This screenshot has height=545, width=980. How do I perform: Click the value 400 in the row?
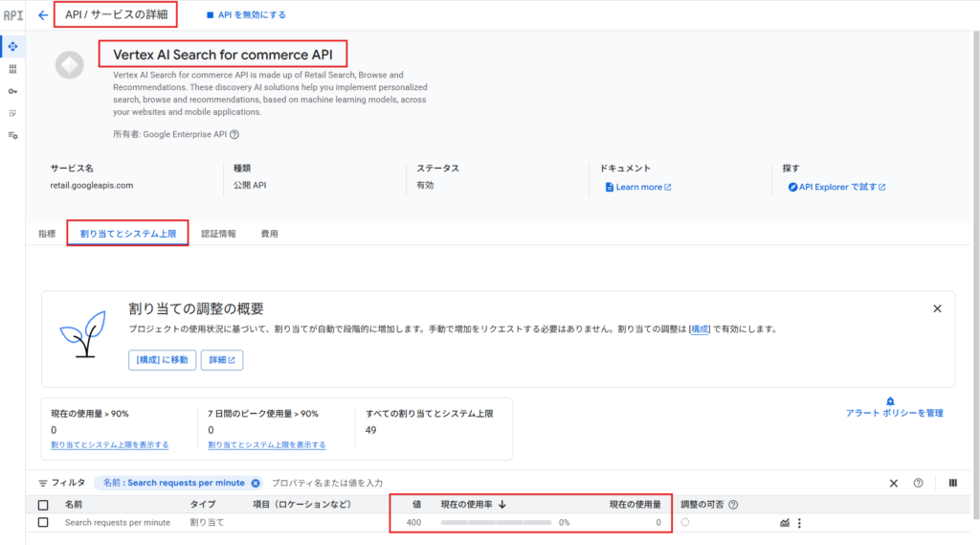pyautogui.click(x=413, y=522)
